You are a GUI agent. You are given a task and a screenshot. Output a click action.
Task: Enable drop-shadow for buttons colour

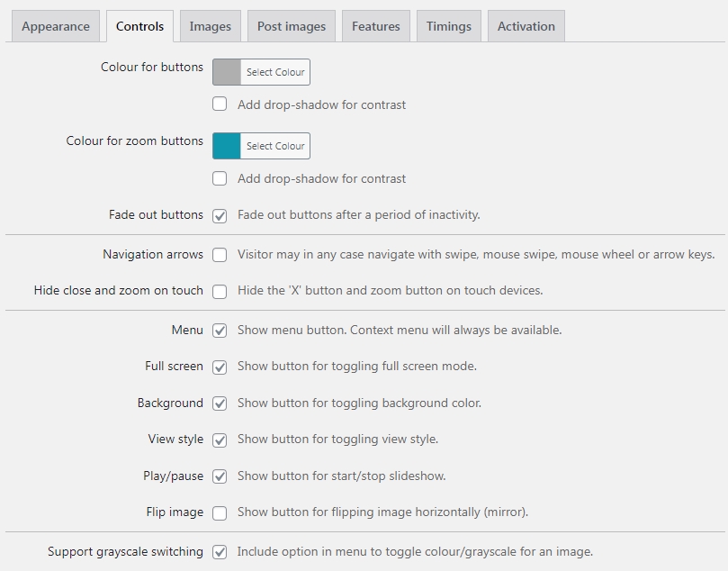click(x=220, y=104)
